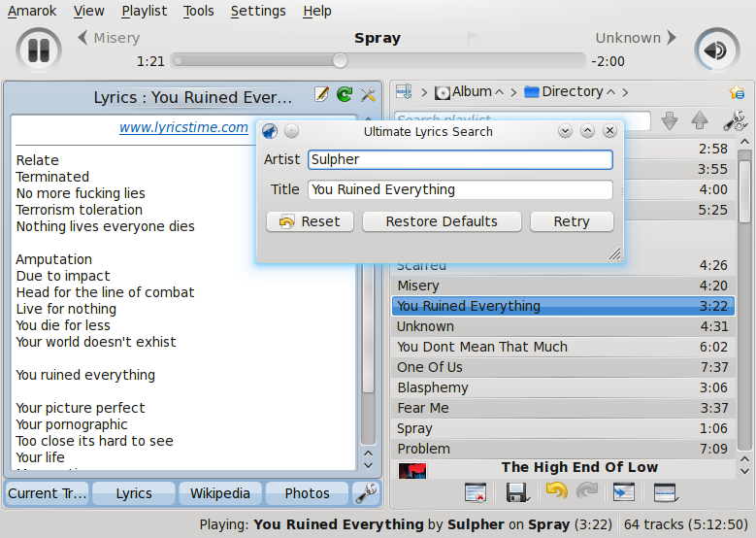Select the Wikipedia applet tab
This screenshot has height=538, width=756.
(220, 493)
